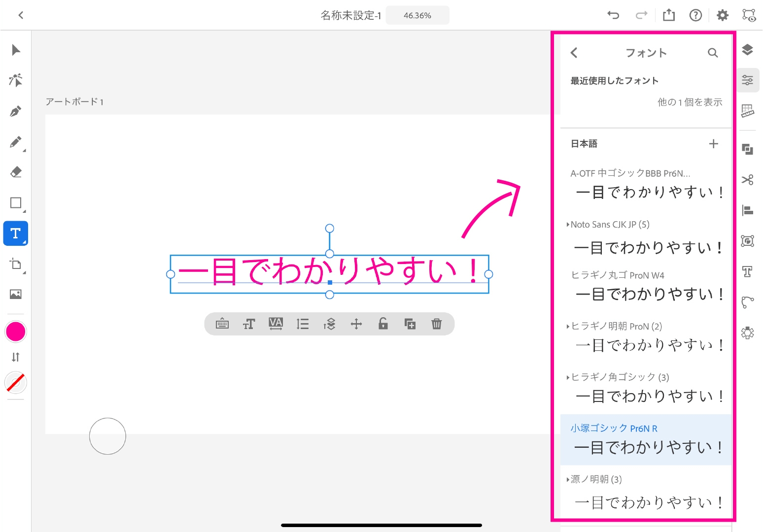
Task: Open the magenta fill color swatch
Action: pyautogui.click(x=16, y=332)
